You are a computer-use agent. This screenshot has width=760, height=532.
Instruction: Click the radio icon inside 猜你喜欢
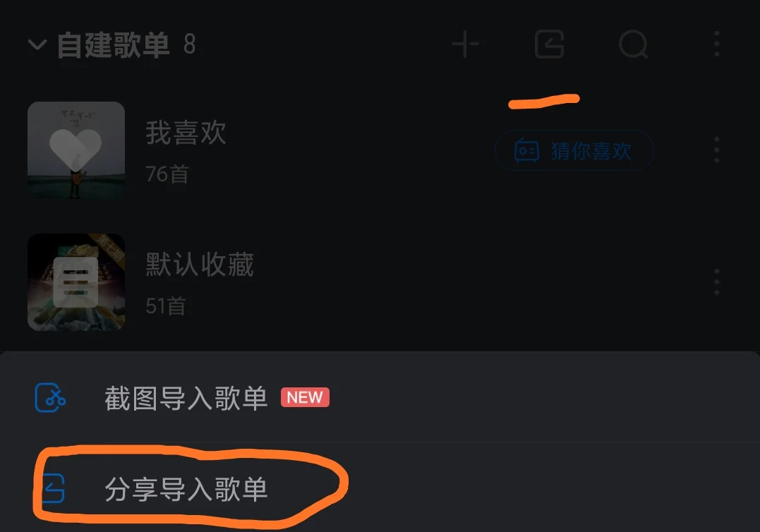[526, 151]
